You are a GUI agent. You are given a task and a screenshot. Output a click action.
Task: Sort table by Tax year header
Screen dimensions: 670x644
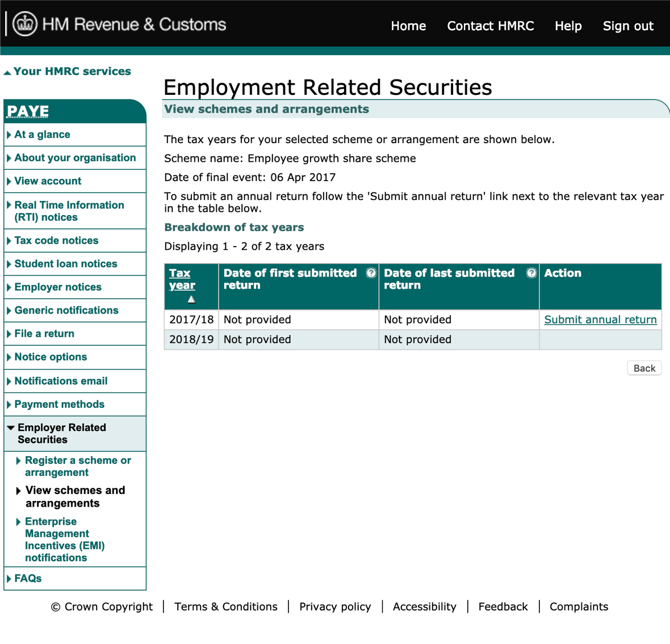(182, 279)
